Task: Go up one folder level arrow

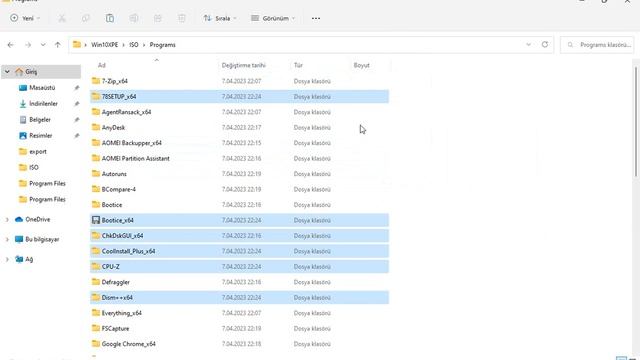Action: click(x=58, y=45)
